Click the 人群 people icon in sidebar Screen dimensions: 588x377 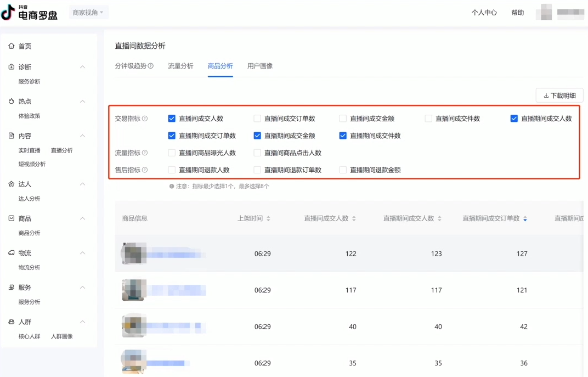12,322
